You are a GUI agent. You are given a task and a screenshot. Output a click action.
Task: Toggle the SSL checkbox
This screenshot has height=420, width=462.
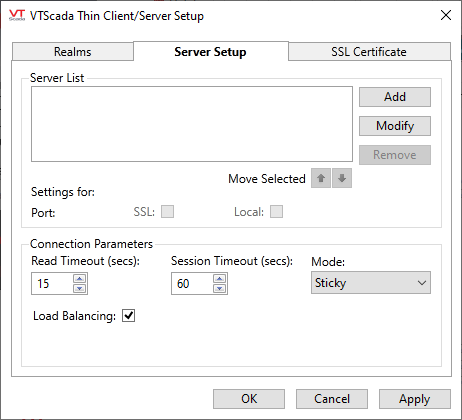pos(167,212)
